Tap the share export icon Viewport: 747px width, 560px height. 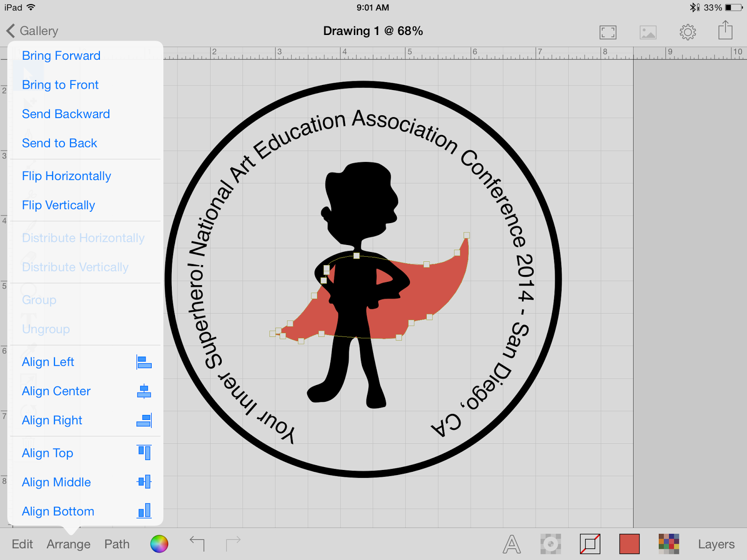pos(726,30)
